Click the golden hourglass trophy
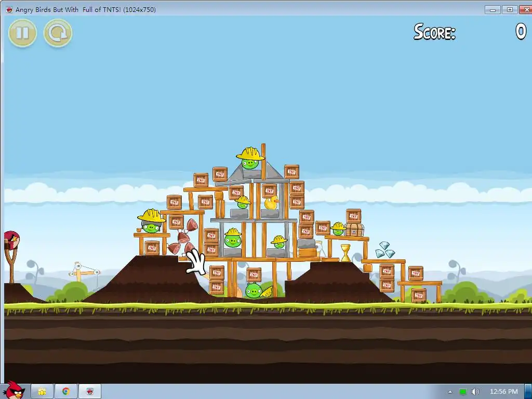This screenshot has width=532, height=399. point(345,253)
